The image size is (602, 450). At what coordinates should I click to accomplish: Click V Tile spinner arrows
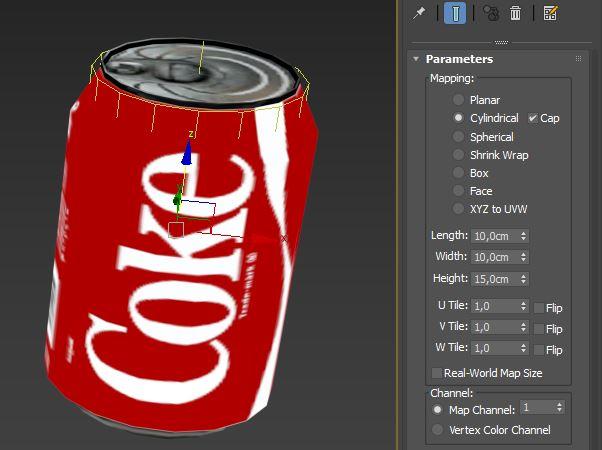(x=523, y=327)
